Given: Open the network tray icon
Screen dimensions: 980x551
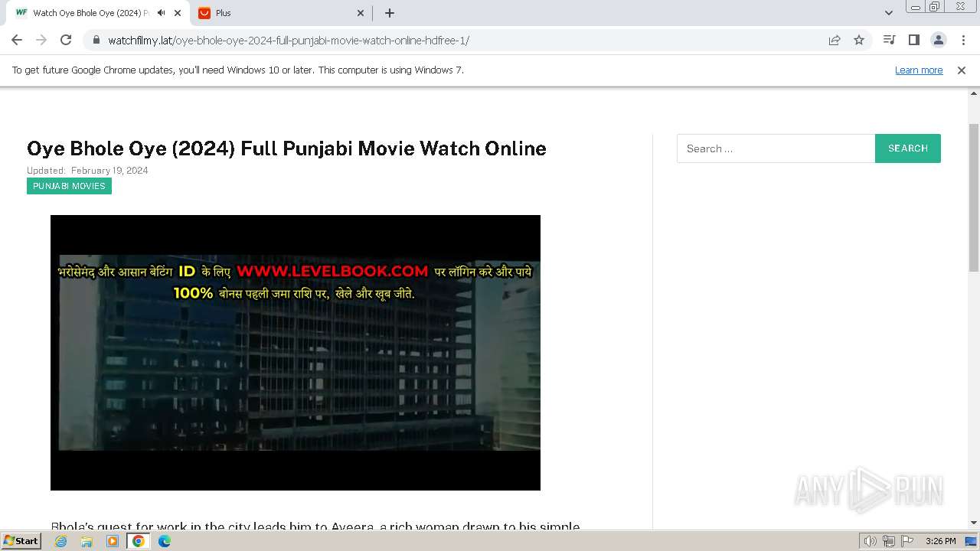Looking at the screenshot, I should point(889,541).
